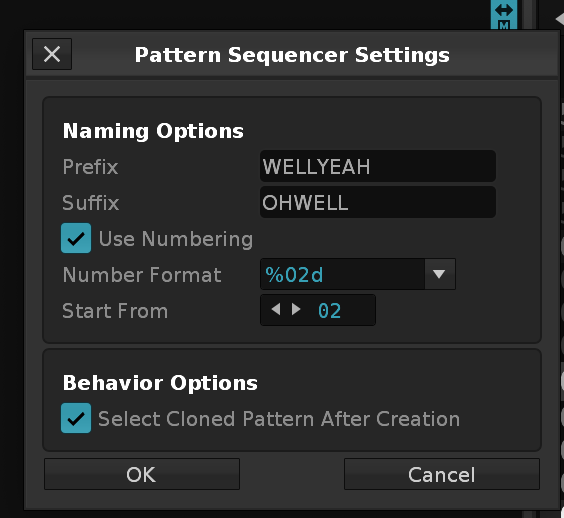Click the Number Format label

142,275
